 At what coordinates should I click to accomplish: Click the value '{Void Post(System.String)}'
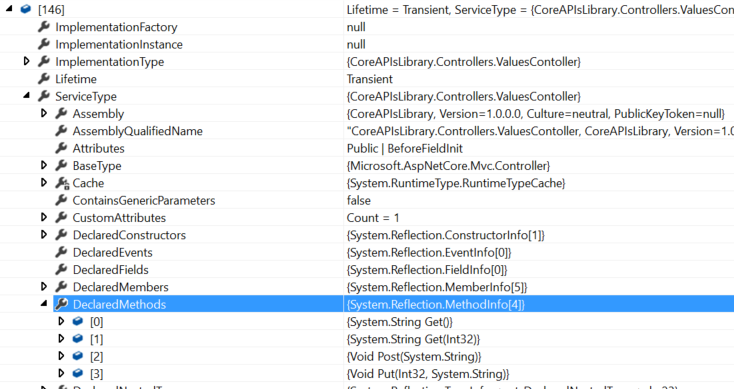click(x=414, y=356)
